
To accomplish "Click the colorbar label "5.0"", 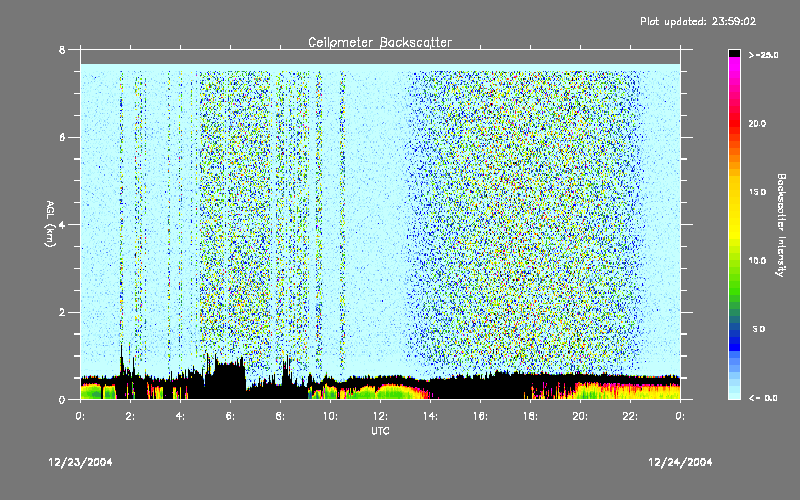I will 759,330.
